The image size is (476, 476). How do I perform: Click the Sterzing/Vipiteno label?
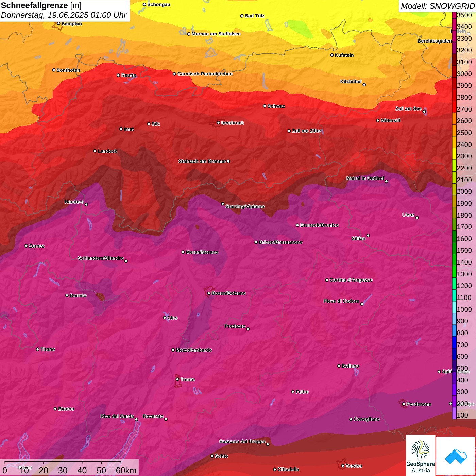click(245, 206)
